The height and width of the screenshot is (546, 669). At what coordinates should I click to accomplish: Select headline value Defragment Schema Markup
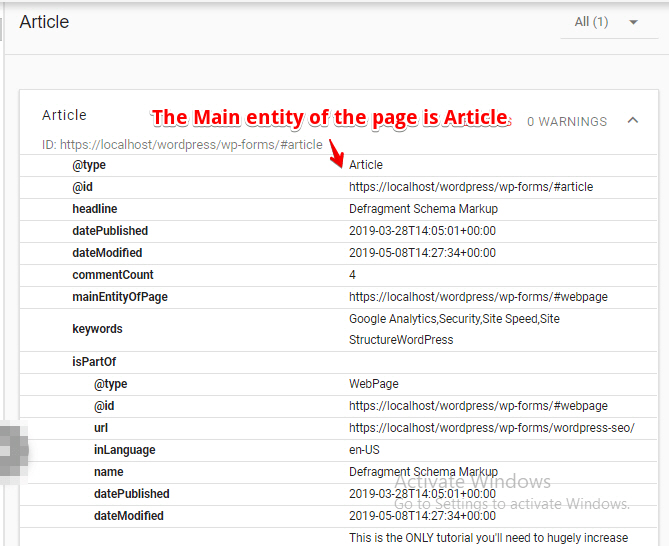click(423, 209)
